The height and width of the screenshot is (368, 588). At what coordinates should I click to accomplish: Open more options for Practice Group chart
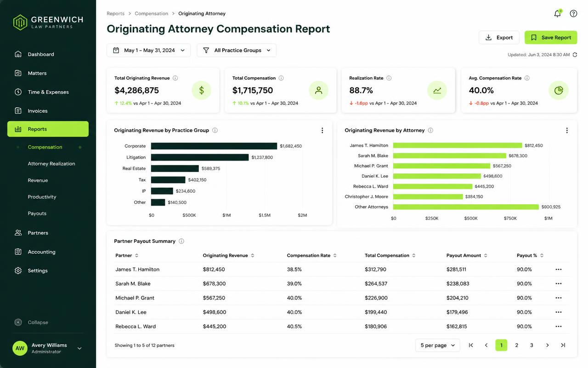click(322, 131)
